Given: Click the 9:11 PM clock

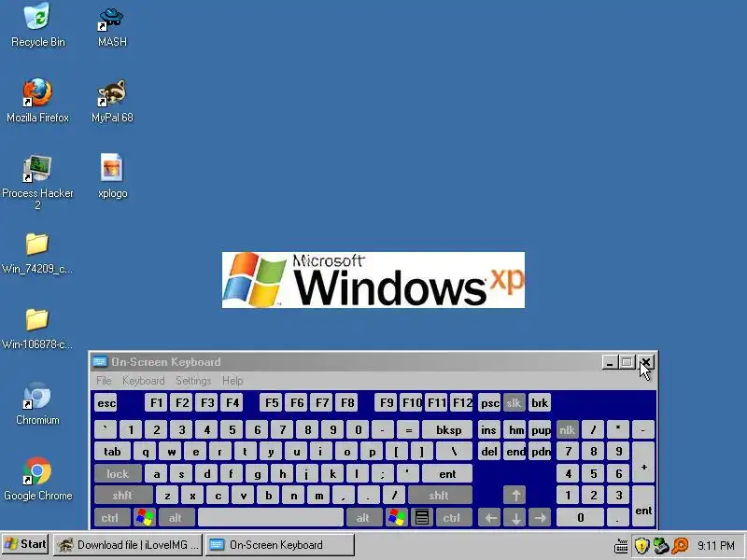Looking at the screenshot, I should tap(715, 546).
